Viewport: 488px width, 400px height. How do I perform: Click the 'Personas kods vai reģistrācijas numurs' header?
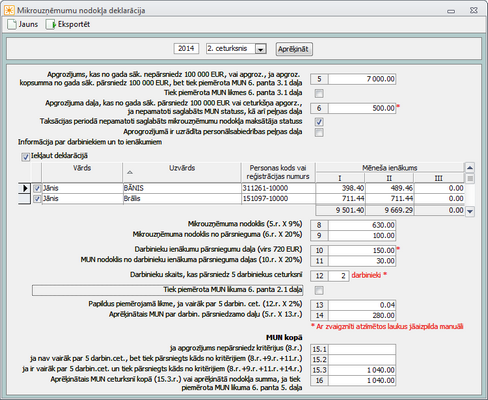click(278, 172)
